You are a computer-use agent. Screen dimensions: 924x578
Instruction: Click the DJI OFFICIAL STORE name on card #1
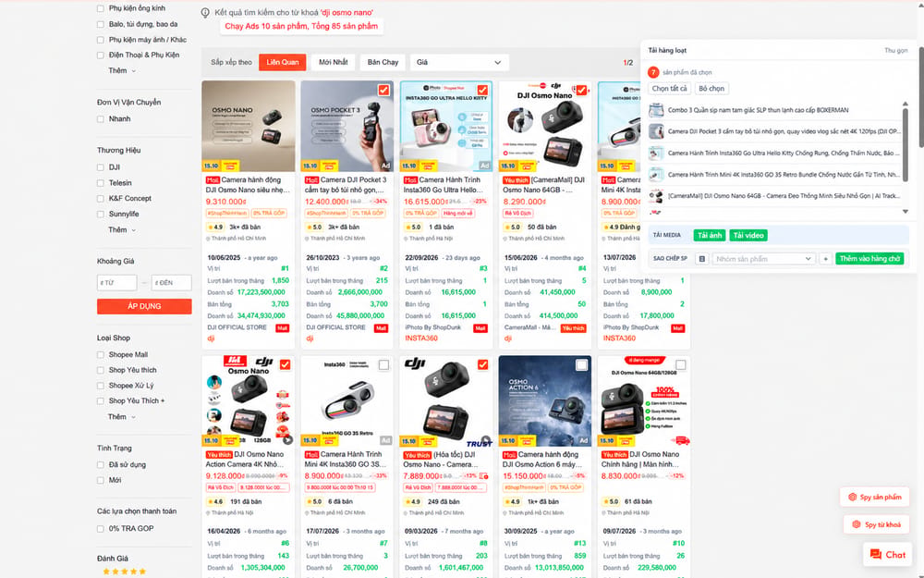coord(237,328)
